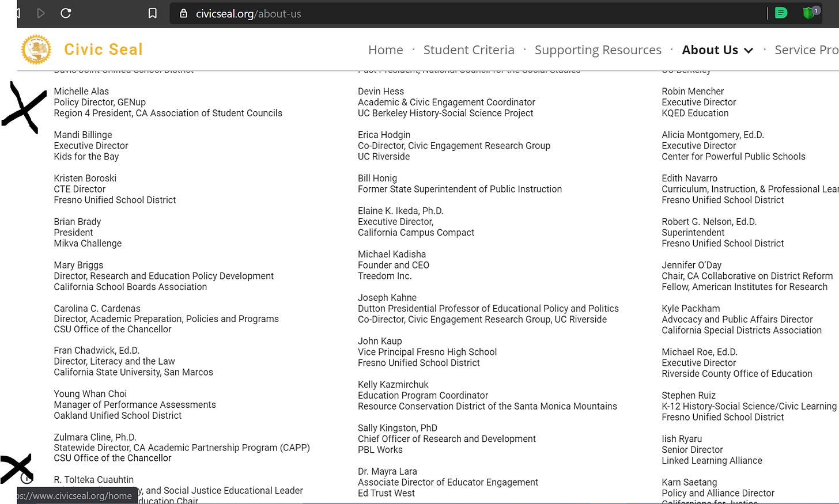Viewport: 839px width, 504px height.
Task: Select the name Zulmara Cline, Ph.D.
Action: coord(95,437)
